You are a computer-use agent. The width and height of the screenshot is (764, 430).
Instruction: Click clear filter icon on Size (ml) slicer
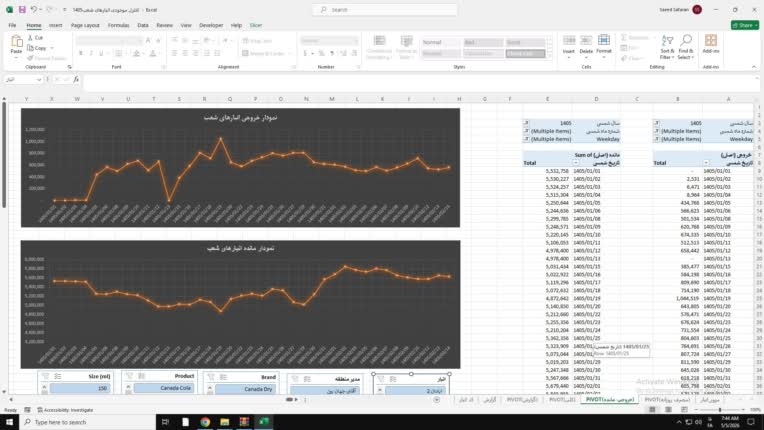coord(45,376)
